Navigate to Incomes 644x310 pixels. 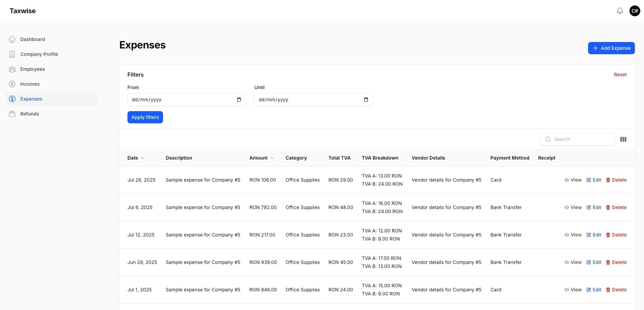(x=52, y=84)
